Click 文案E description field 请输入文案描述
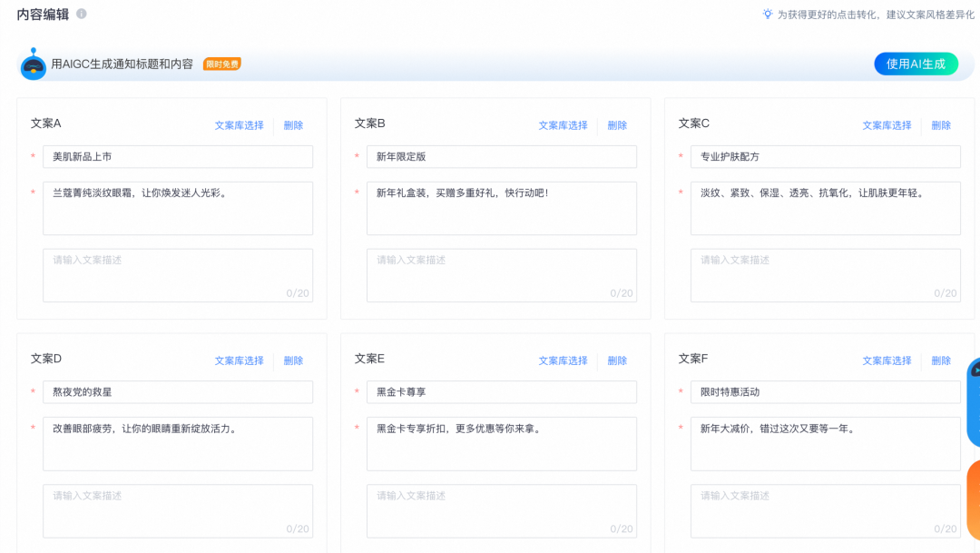The width and height of the screenshot is (980, 553). [501, 511]
